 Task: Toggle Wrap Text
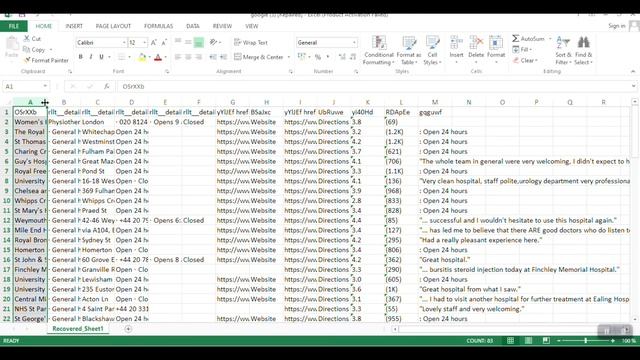tap(251, 42)
